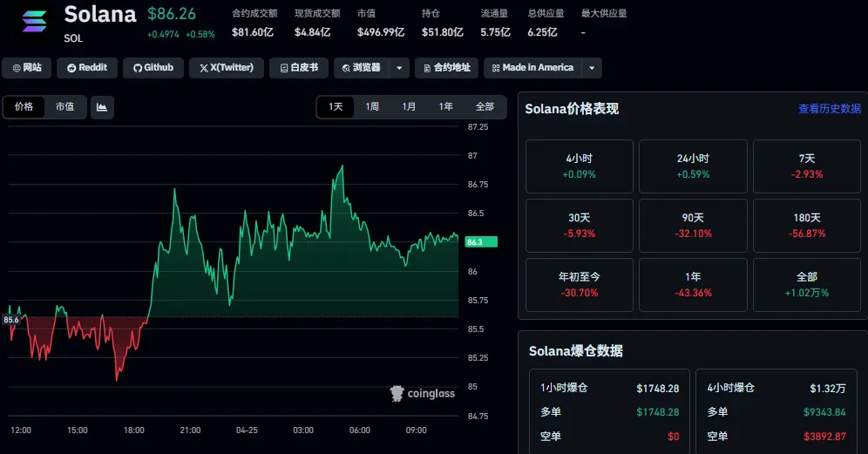
Task: Click the 1小时爆仓 $1748.28 value
Action: [658, 389]
